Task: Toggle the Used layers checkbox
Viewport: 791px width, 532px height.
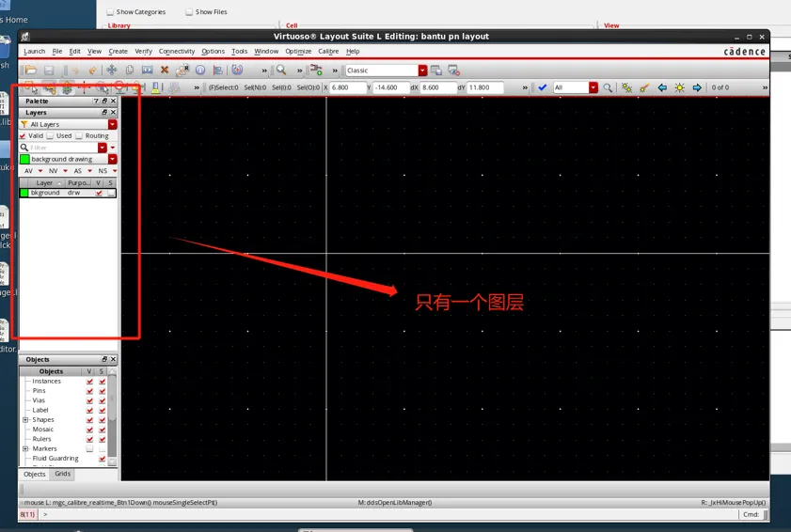Action: click(x=51, y=136)
